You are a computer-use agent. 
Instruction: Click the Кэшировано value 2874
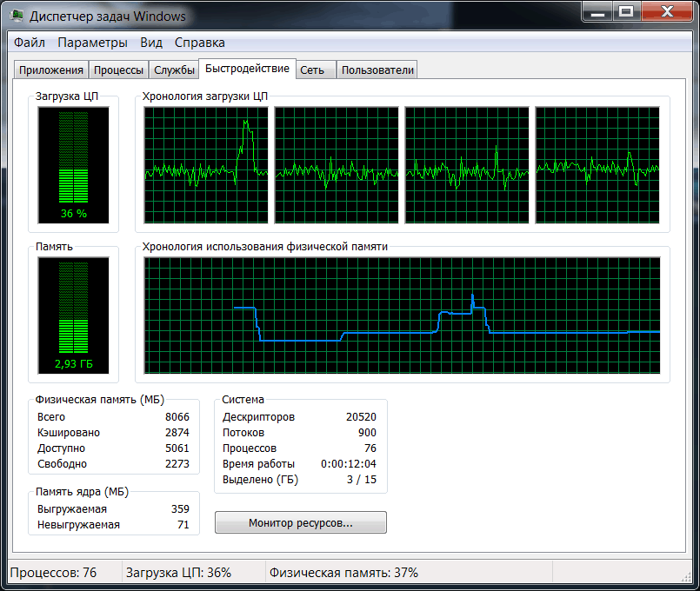click(x=177, y=433)
